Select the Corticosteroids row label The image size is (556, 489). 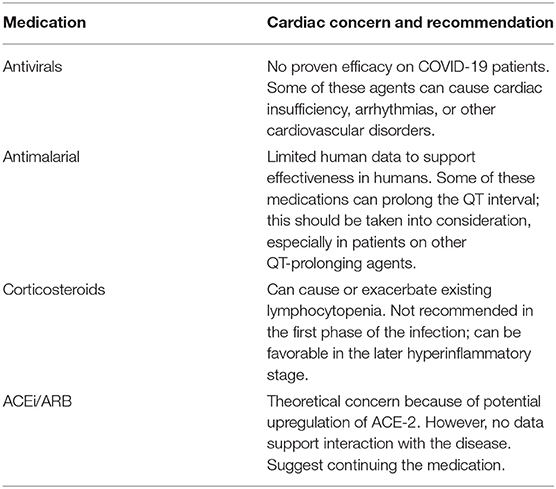tap(54, 290)
